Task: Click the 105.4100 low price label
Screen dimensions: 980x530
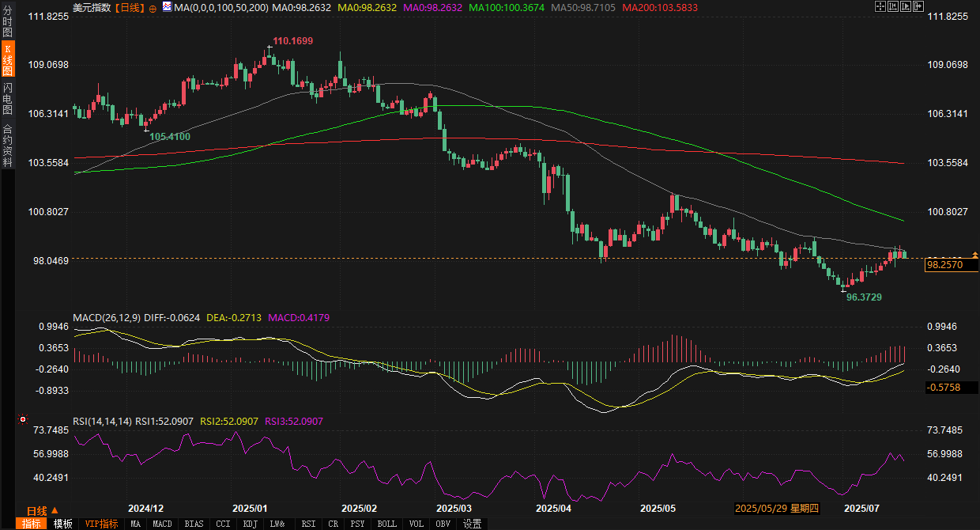Action: click(x=170, y=137)
